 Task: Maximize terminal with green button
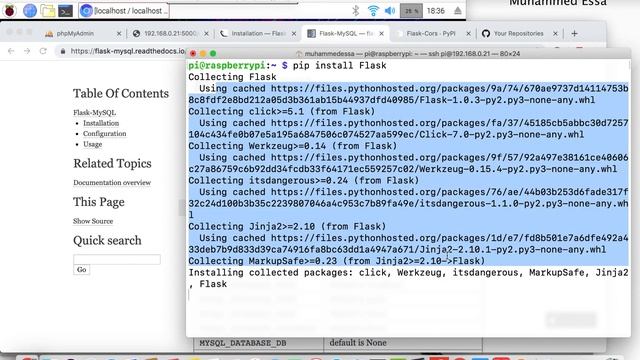coord(213,53)
